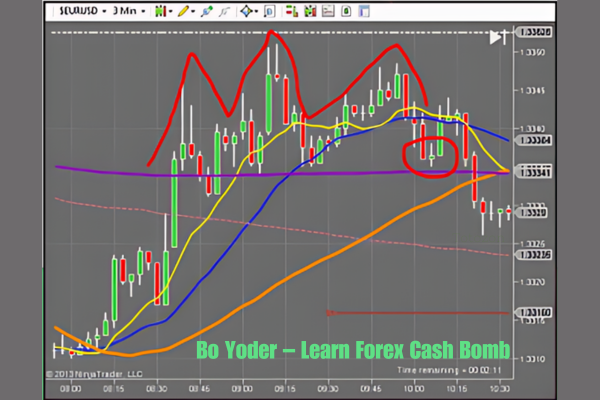Click the strategies panel icon
The height and width of the screenshot is (400, 600).
(x=328, y=11)
